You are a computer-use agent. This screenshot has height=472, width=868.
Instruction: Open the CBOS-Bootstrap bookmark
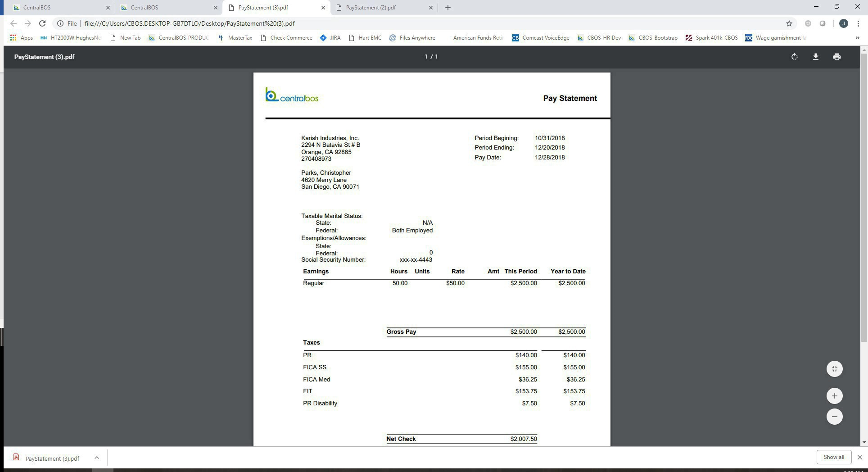[x=653, y=38]
